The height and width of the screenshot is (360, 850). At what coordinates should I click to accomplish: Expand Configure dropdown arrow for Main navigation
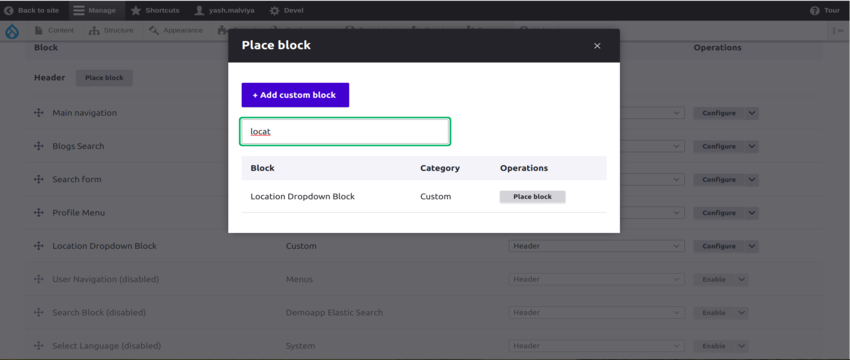(x=751, y=113)
